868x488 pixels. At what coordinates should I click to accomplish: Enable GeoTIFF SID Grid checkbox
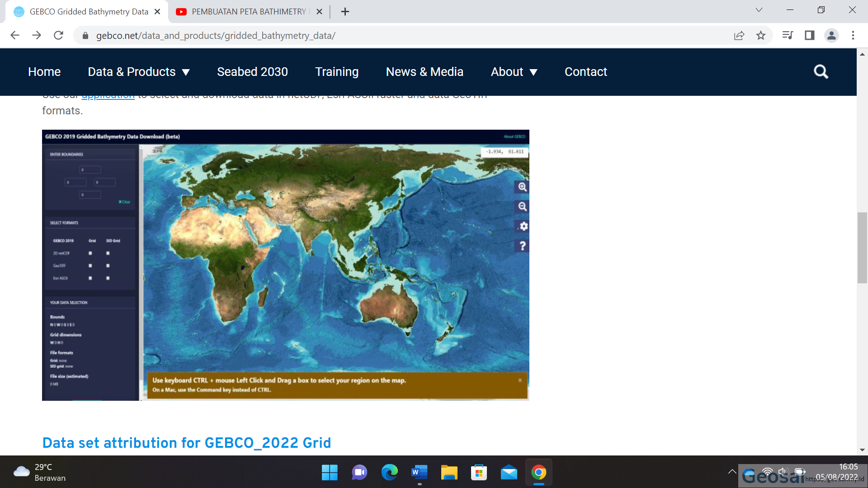[x=108, y=266]
